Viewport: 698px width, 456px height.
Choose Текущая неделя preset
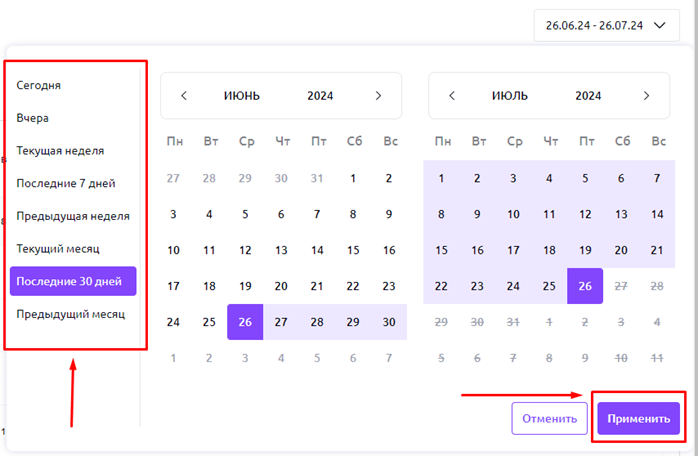(60, 151)
